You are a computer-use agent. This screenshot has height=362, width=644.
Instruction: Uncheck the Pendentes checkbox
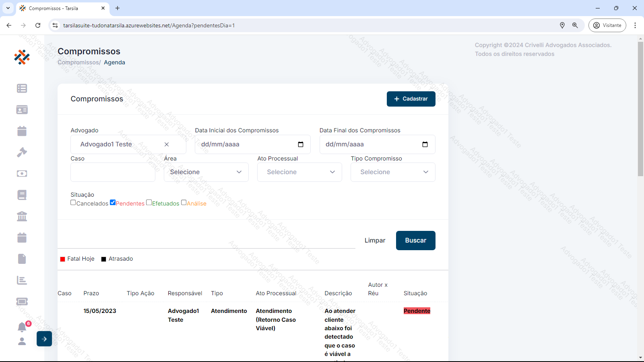(113, 203)
